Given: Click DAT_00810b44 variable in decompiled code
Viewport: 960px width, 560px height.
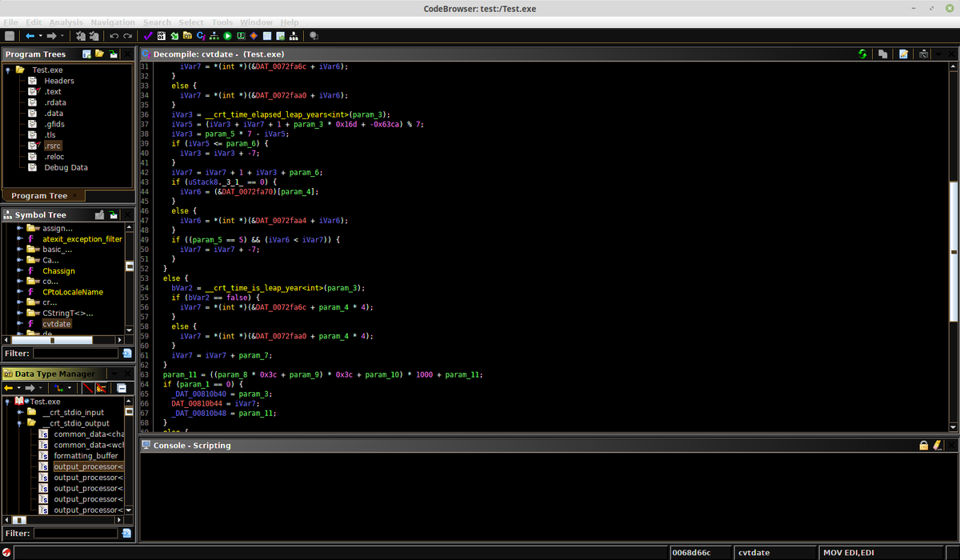Looking at the screenshot, I should coord(198,403).
